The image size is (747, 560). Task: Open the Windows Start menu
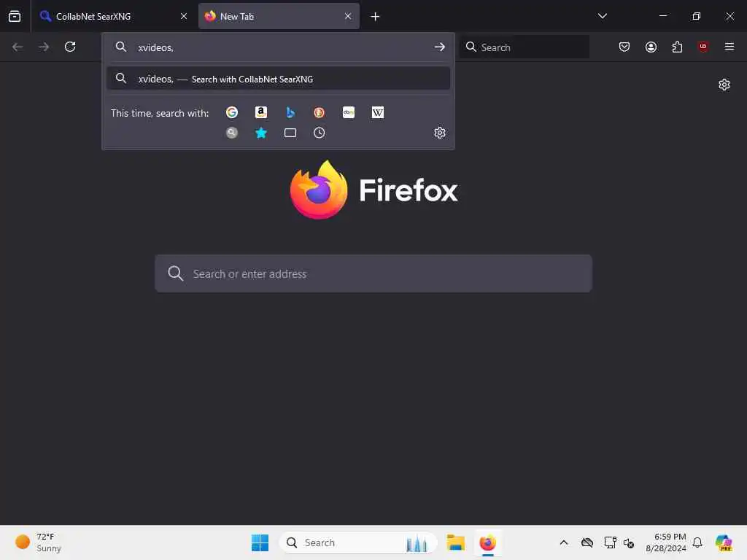tap(260, 542)
